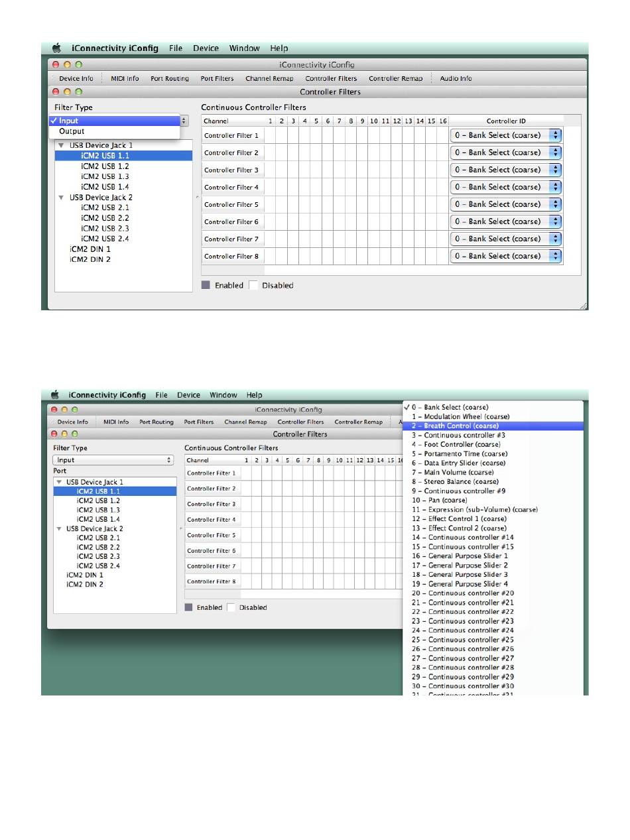Open Device Info in the top screenshot toolbar
The height and width of the screenshot is (840, 630).
coord(76,78)
